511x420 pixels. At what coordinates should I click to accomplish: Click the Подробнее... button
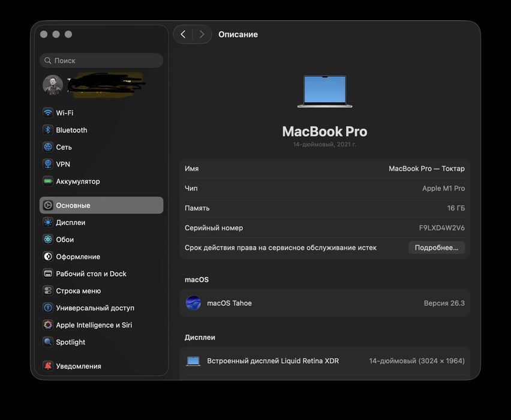click(437, 247)
